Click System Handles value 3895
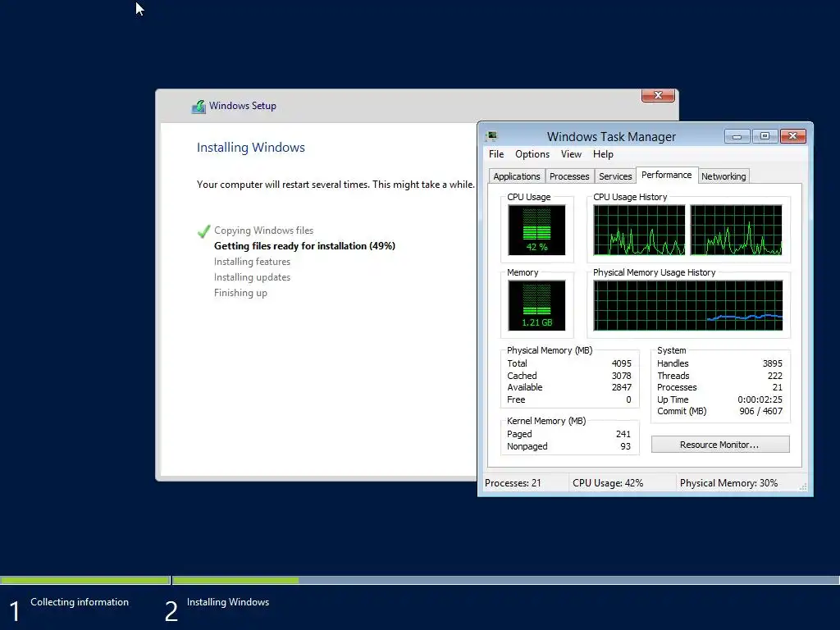 coord(773,363)
